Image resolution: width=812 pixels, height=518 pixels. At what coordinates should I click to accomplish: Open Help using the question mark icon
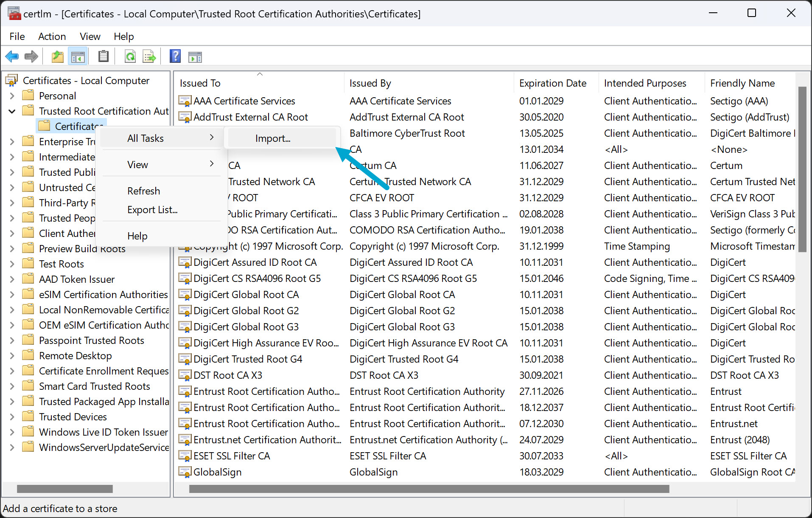[x=175, y=56]
